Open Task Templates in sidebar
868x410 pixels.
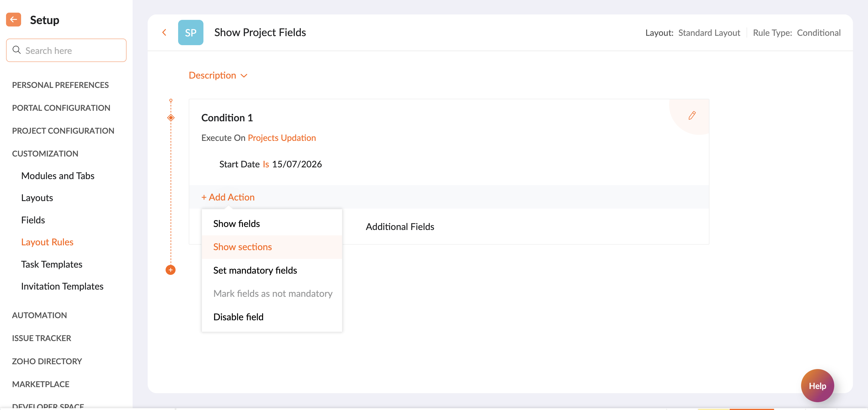tap(52, 264)
